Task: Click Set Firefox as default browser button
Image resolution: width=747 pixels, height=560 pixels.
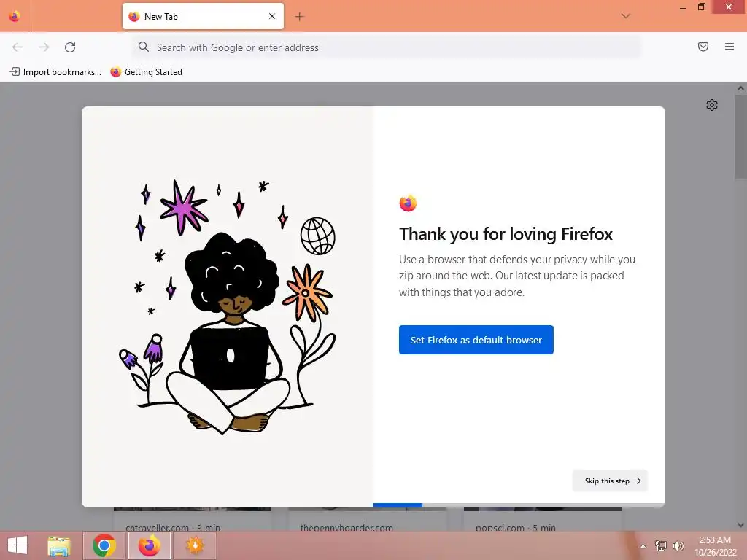Action: coord(476,340)
